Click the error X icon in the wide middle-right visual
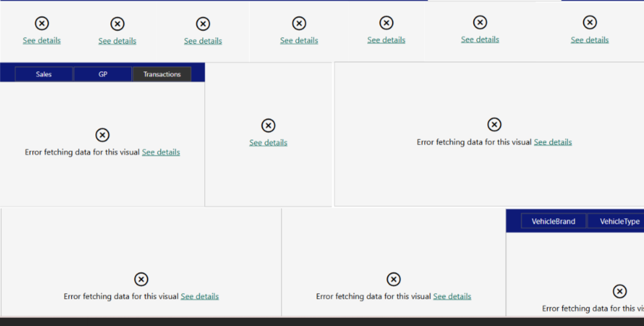 pyautogui.click(x=494, y=125)
